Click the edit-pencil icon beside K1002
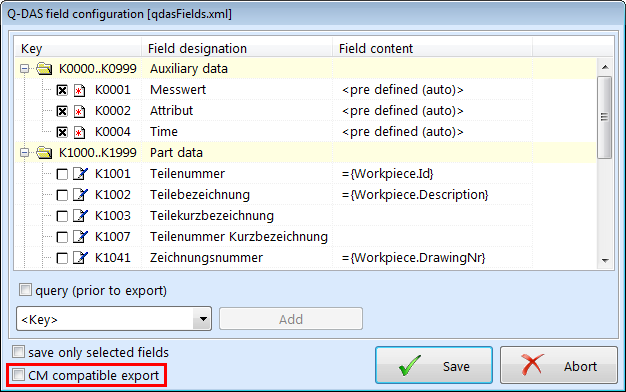 coord(80,195)
